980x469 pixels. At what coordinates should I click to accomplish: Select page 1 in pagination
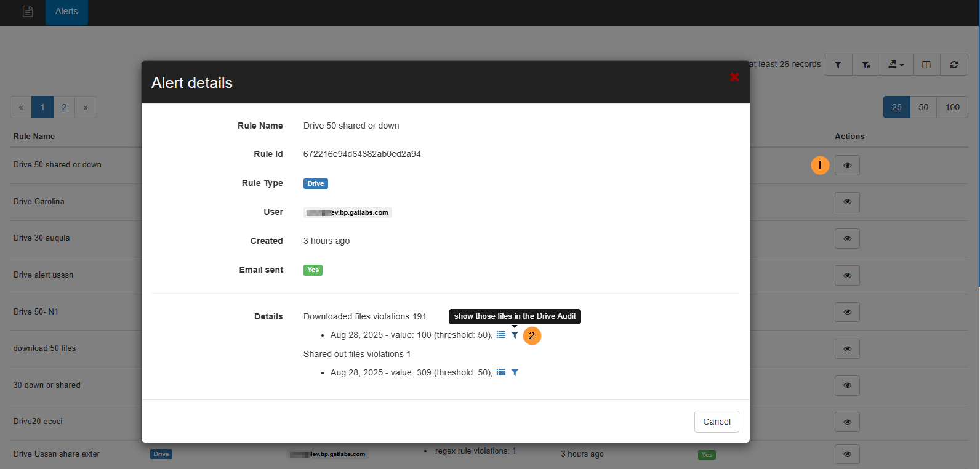pos(42,107)
